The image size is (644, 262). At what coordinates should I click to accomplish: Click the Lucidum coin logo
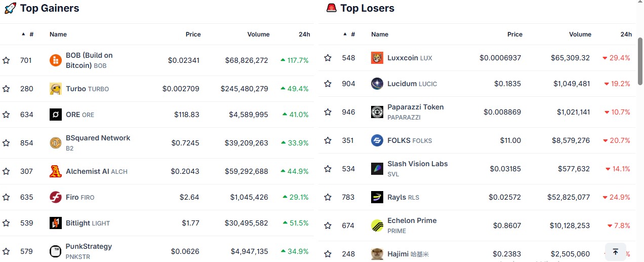pos(377,84)
